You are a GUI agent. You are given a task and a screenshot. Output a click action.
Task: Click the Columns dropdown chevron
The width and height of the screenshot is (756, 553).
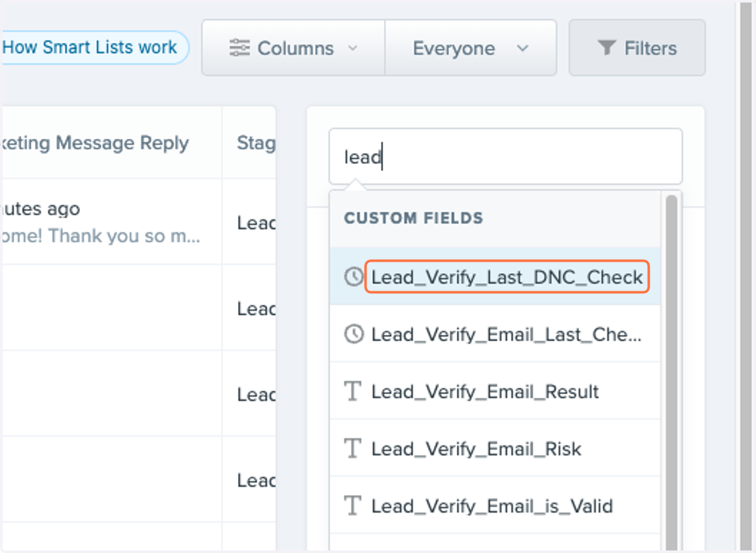(x=353, y=49)
